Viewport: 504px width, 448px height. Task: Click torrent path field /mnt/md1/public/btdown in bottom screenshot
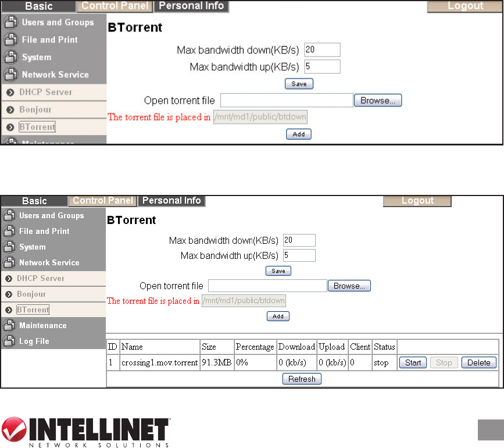tap(244, 301)
